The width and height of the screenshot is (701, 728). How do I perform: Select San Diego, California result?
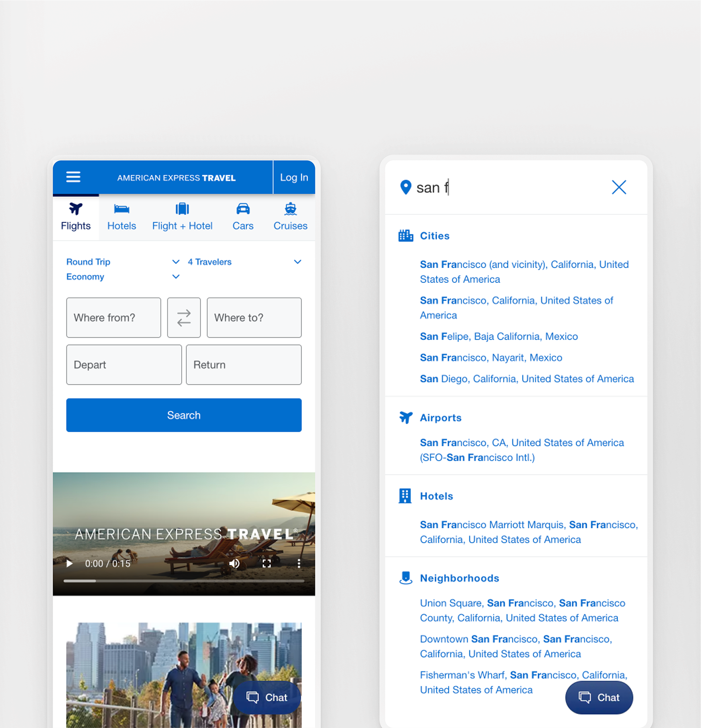tap(527, 379)
